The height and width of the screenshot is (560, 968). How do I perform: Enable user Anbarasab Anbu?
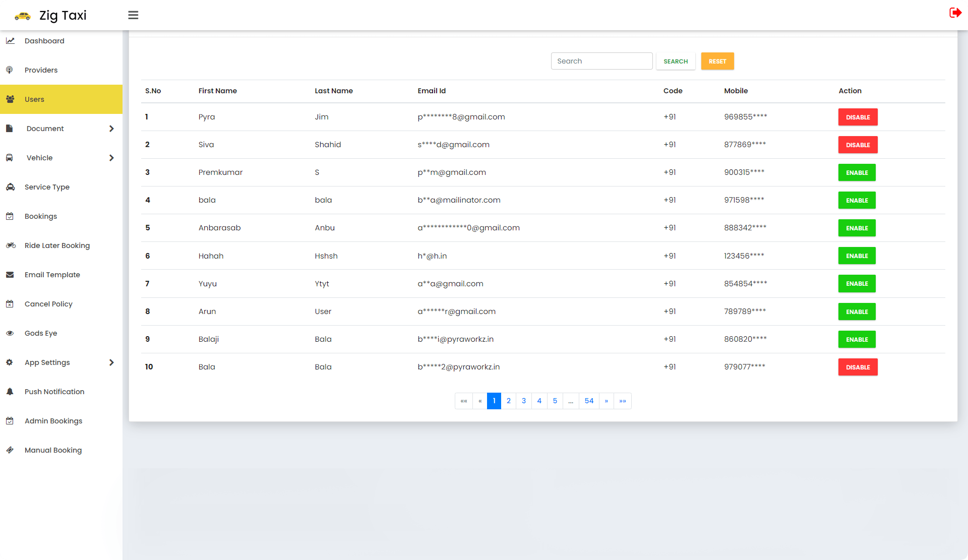pos(857,228)
